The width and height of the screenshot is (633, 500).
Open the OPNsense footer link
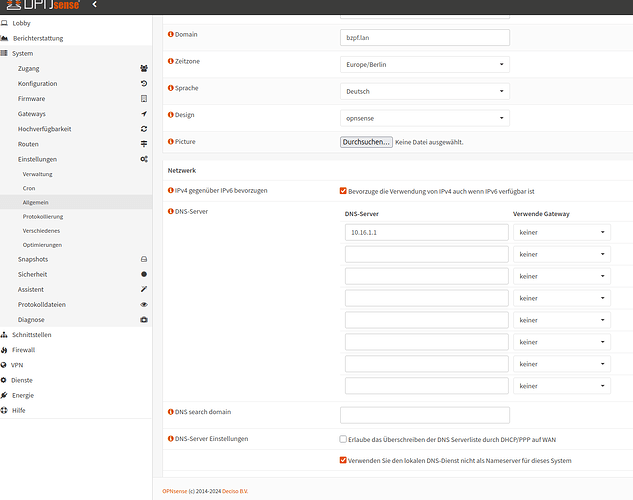point(175,491)
